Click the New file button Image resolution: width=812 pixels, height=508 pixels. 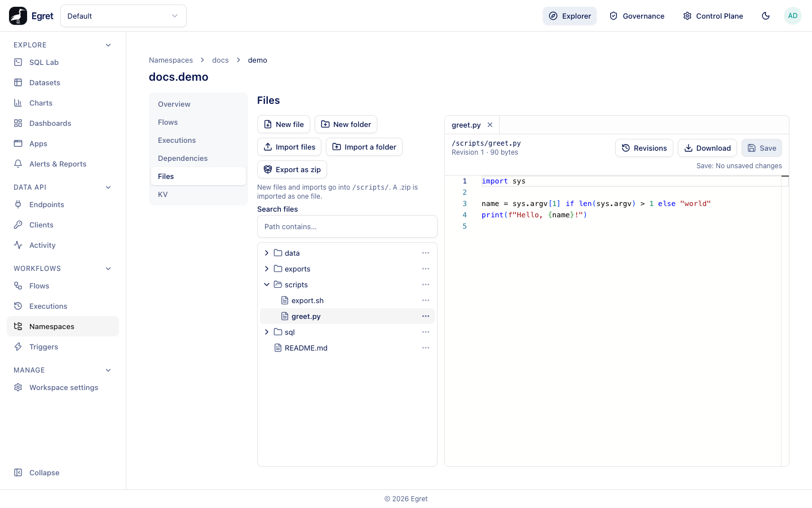click(x=284, y=124)
